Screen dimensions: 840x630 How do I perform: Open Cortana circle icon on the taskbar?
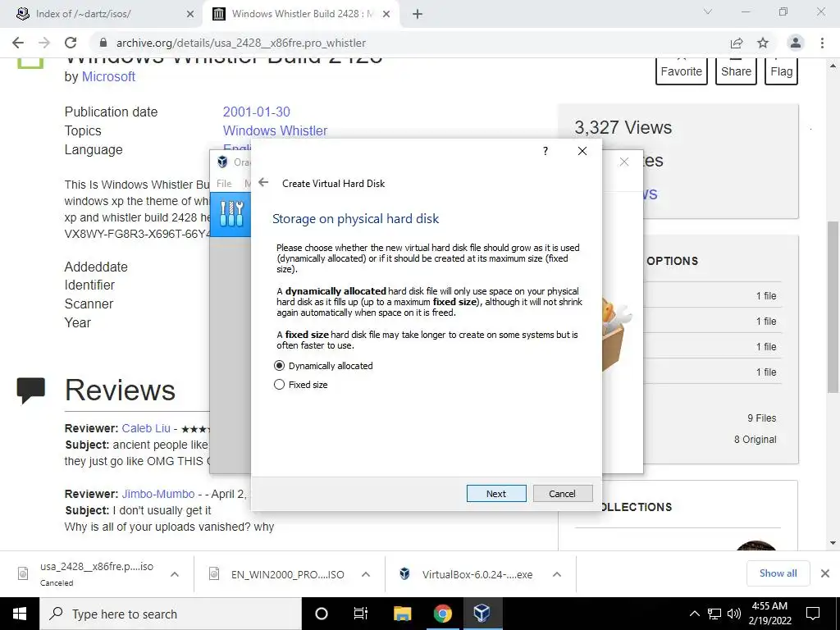[322, 614]
